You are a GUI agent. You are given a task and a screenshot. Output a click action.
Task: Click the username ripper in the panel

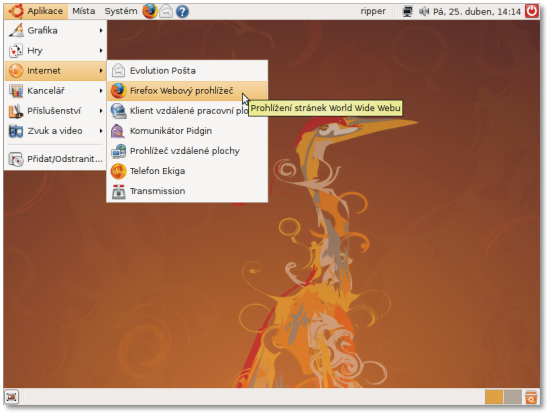pyautogui.click(x=373, y=12)
